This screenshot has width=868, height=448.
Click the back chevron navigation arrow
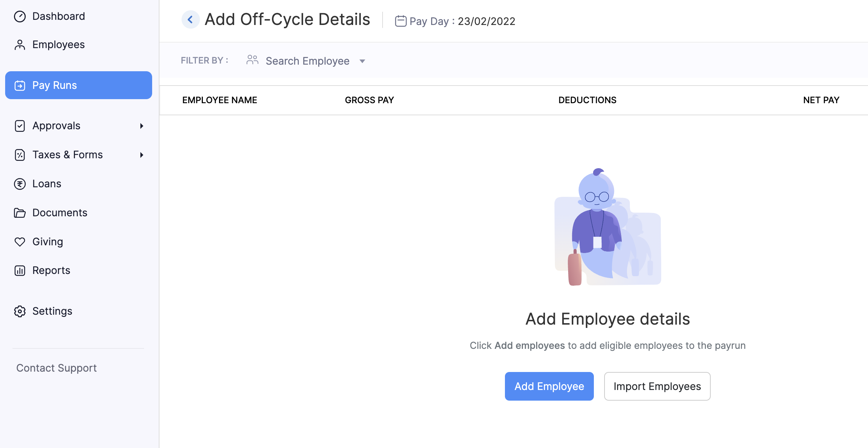(190, 20)
